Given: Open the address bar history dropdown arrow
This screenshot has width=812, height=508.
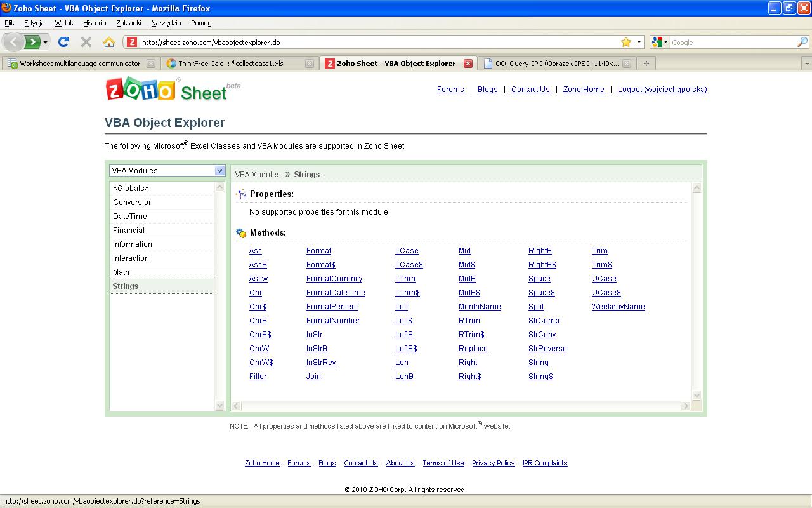Looking at the screenshot, I should click(x=639, y=42).
